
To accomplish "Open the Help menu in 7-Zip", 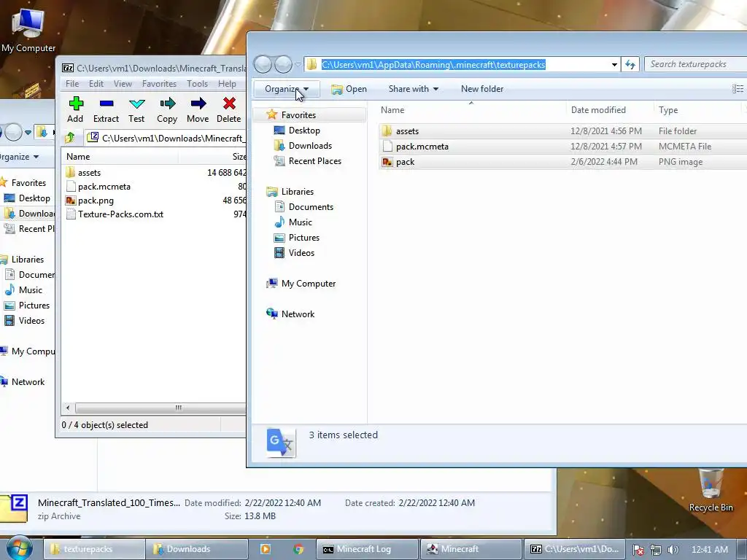I will pos(228,84).
